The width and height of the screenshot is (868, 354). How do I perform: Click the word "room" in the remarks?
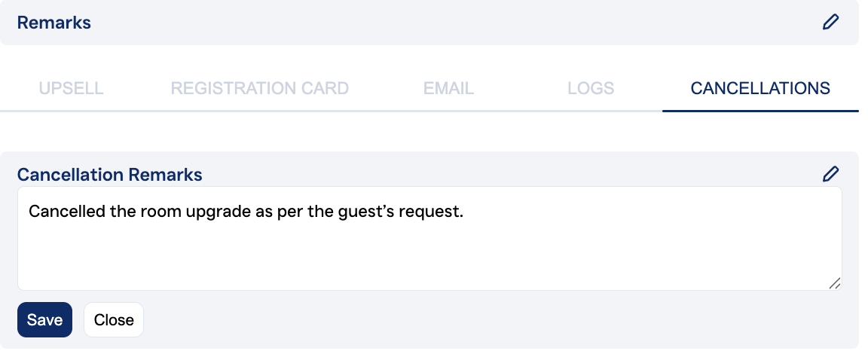pyautogui.click(x=148, y=212)
